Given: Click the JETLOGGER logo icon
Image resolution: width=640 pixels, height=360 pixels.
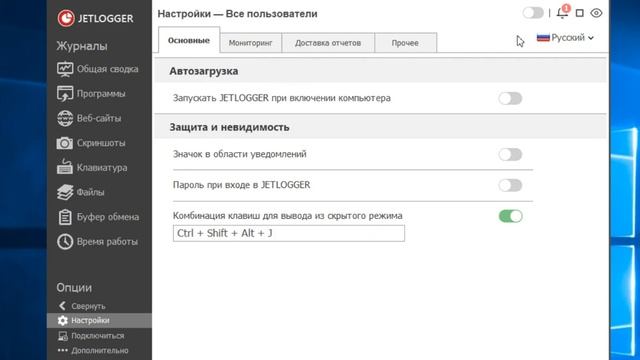Looking at the screenshot, I should 66,18.
